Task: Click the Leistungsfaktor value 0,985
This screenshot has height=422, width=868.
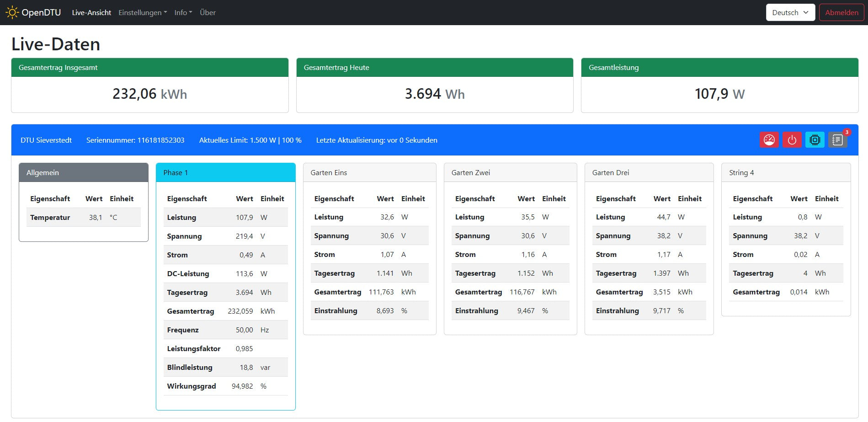Action: pyautogui.click(x=244, y=349)
